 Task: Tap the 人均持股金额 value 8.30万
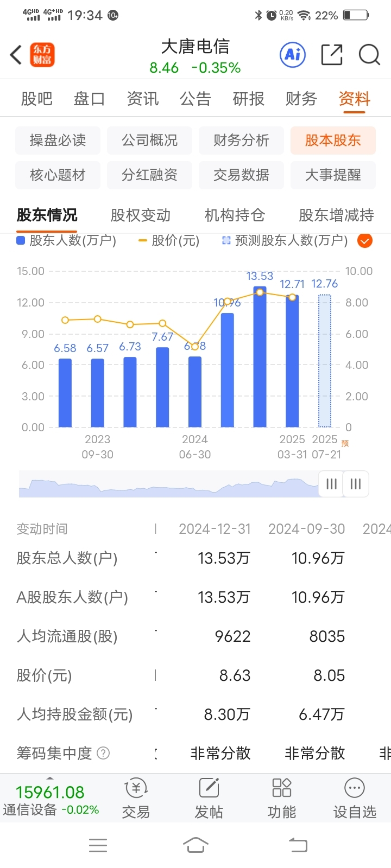coord(228,714)
